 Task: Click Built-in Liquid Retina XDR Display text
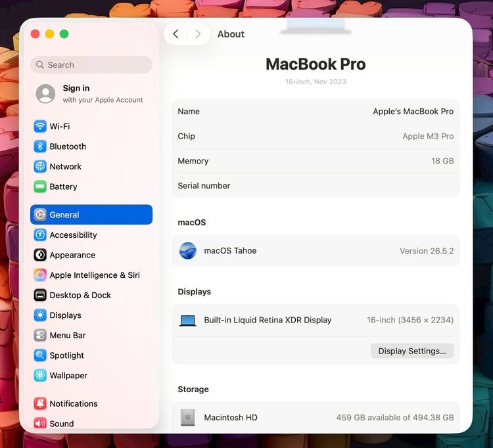[268, 320]
